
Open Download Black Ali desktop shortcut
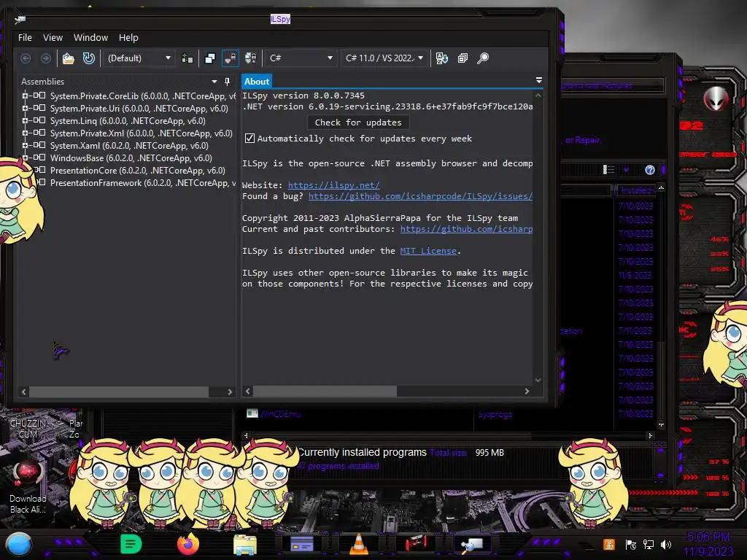tap(28, 486)
